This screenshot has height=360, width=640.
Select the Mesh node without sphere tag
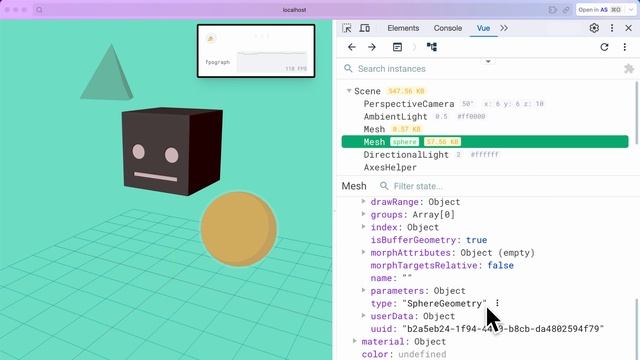tap(374, 129)
